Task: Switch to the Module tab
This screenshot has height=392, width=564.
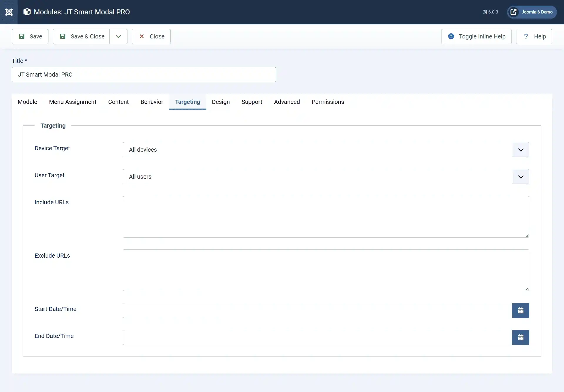Action: [27, 102]
